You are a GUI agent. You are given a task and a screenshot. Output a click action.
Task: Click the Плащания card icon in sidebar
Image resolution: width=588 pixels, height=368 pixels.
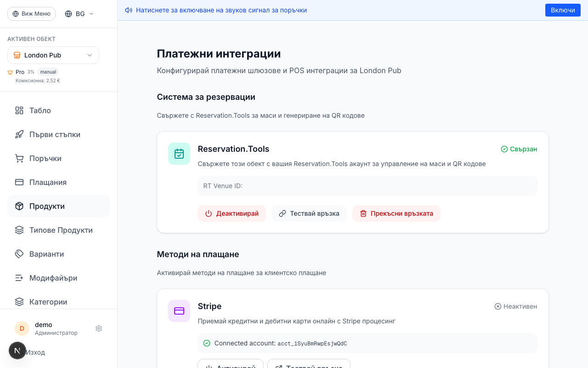[19, 182]
